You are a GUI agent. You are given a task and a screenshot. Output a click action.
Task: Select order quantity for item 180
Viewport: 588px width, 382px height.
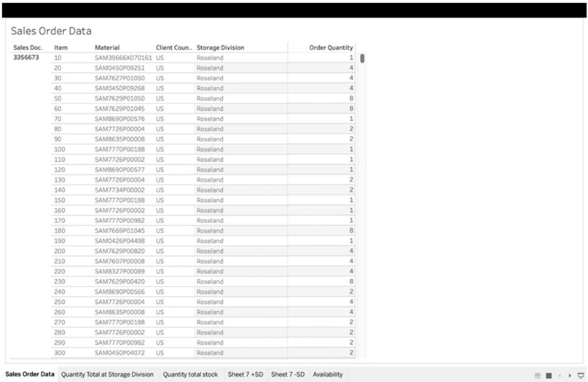[x=351, y=230]
